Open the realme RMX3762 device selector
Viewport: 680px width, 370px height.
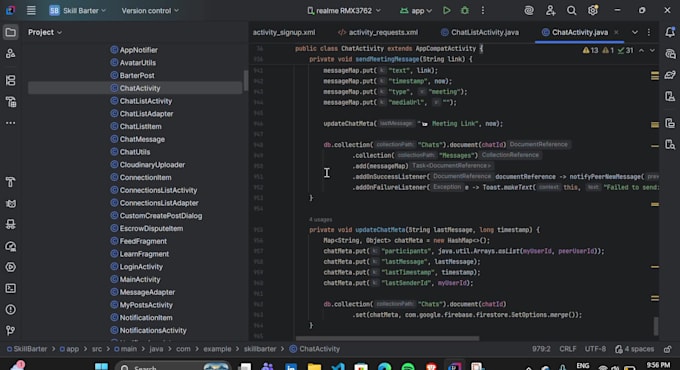tap(343, 10)
